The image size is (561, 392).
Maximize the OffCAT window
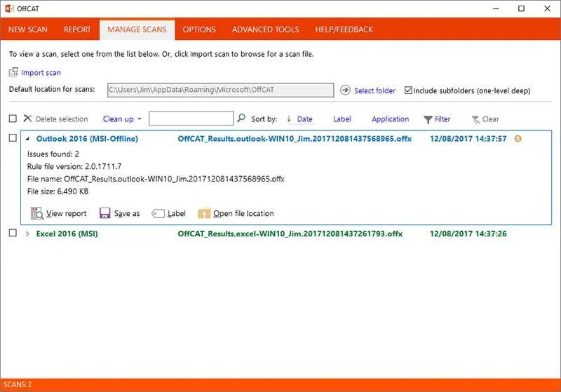(521, 8)
